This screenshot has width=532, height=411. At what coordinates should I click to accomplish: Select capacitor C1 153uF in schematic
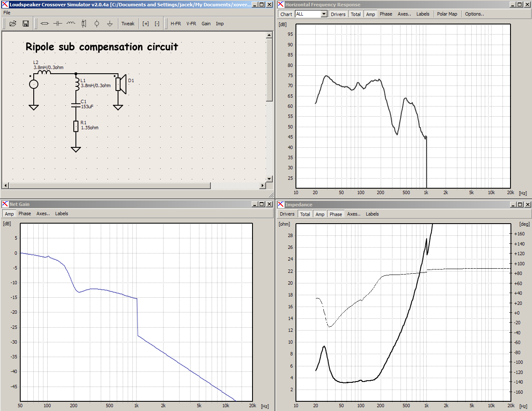[76, 105]
